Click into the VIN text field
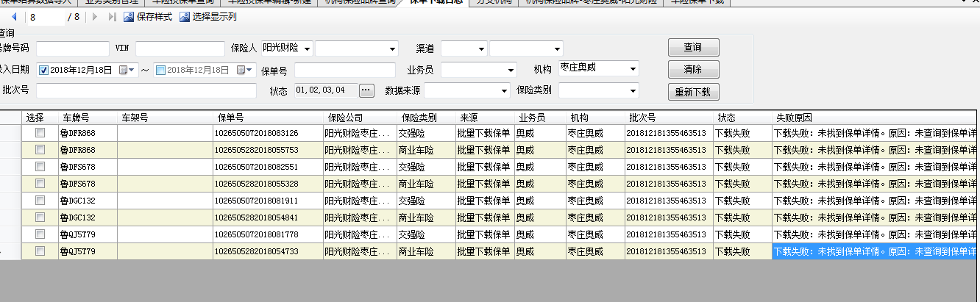Image resolution: width=980 pixels, height=302 pixels. [x=180, y=48]
